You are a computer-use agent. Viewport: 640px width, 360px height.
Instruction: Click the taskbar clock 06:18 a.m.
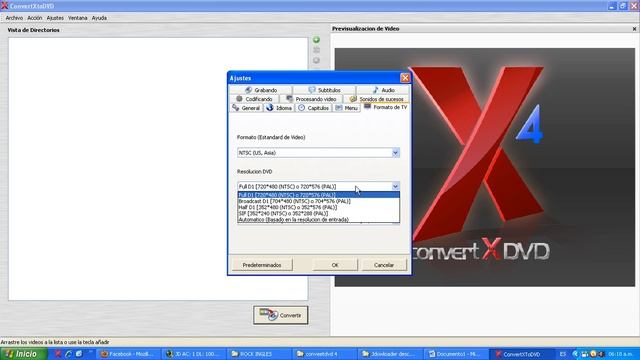(x=620, y=354)
